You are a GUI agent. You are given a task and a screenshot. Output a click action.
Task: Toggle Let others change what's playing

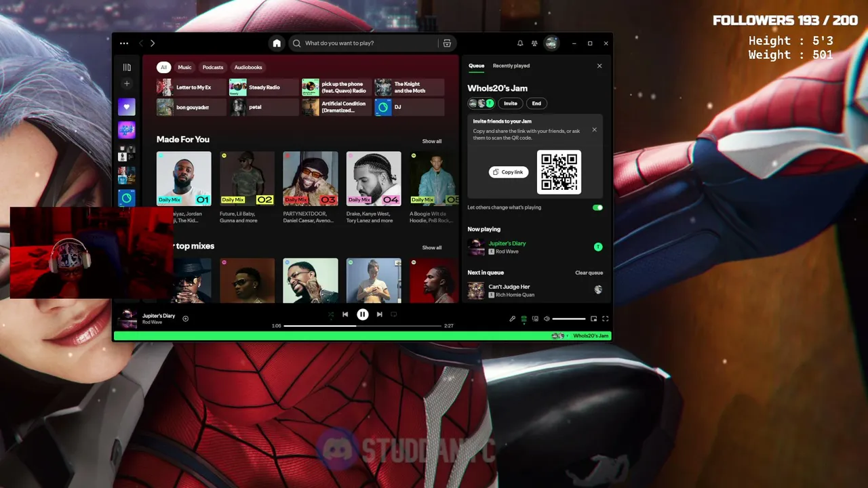[x=597, y=207]
